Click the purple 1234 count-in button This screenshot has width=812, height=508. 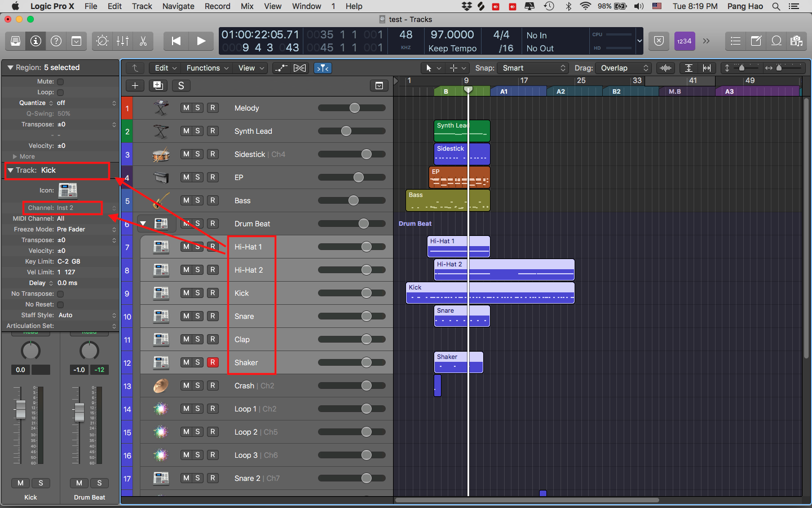(684, 41)
